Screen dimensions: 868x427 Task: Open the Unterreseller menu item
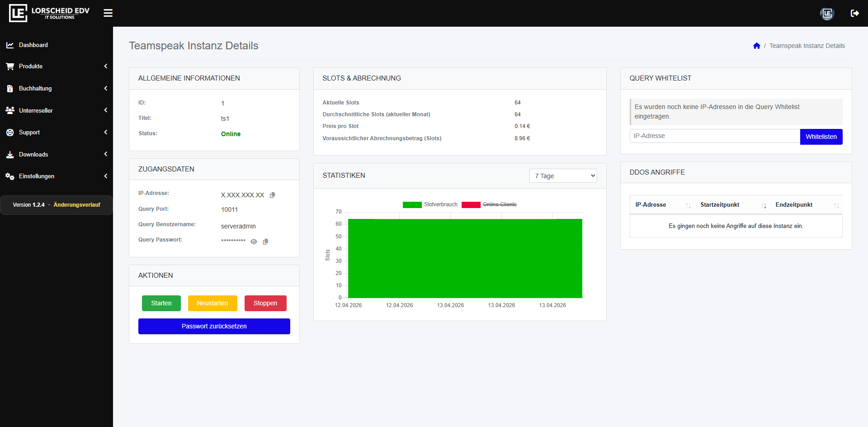pyautogui.click(x=57, y=110)
